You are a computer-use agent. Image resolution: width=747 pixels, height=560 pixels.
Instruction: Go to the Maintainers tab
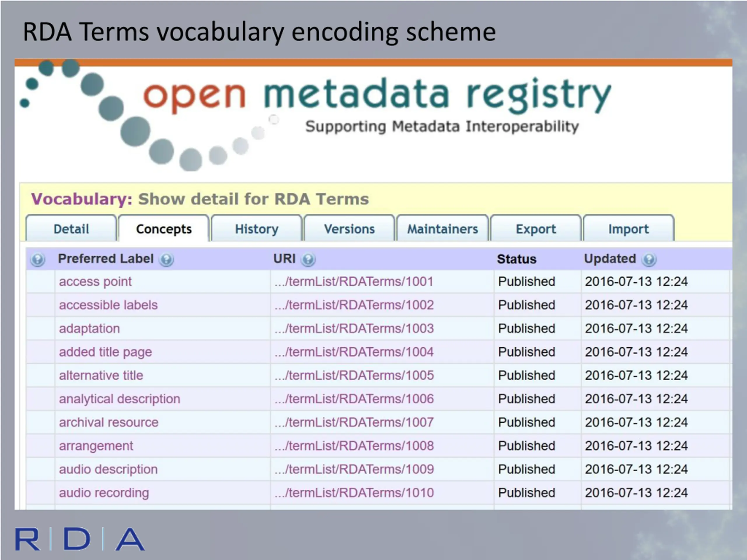click(x=442, y=229)
